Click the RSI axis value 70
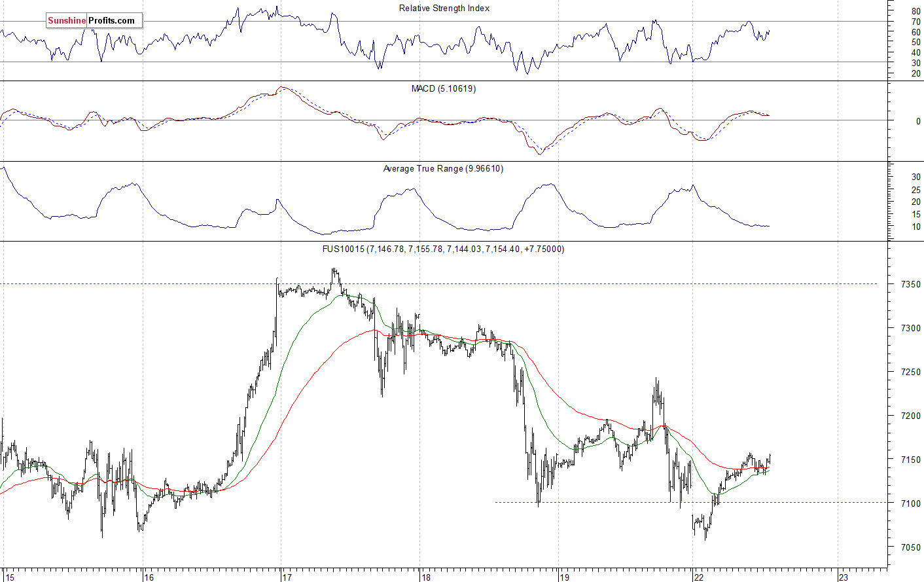This screenshot has width=924, height=582. pyautogui.click(x=915, y=22)
